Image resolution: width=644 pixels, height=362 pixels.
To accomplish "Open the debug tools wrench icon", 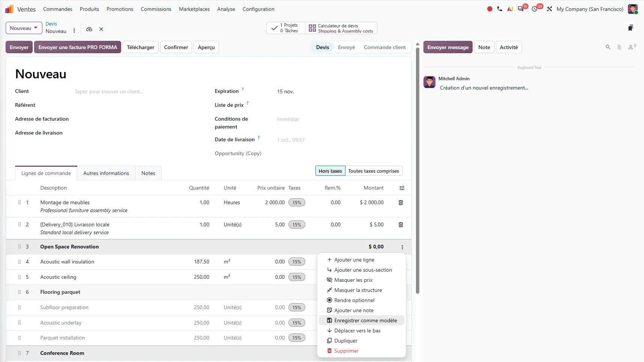I will coord(549,9).
